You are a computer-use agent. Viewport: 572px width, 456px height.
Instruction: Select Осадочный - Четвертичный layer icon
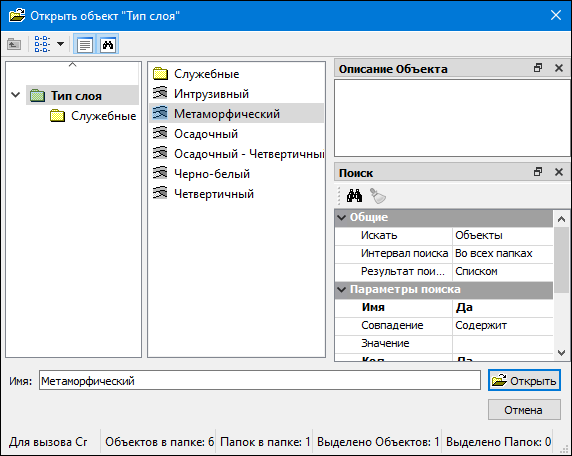(160, 153)
